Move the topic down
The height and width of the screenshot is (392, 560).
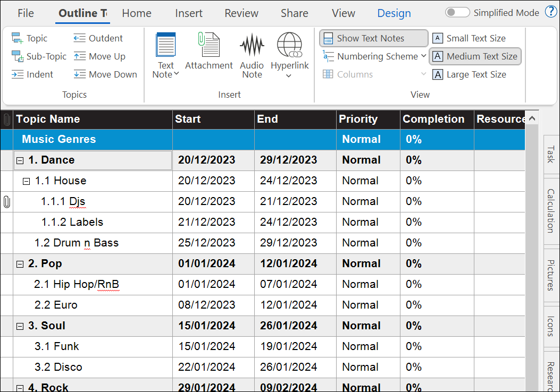(x=105, y=74)
